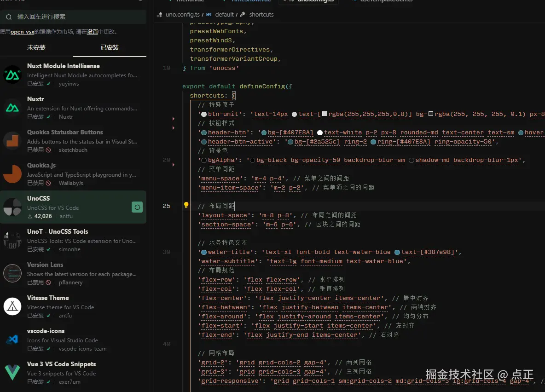Click defineConfig in the export line
The image size is (545, 392).
pos(262,86)
